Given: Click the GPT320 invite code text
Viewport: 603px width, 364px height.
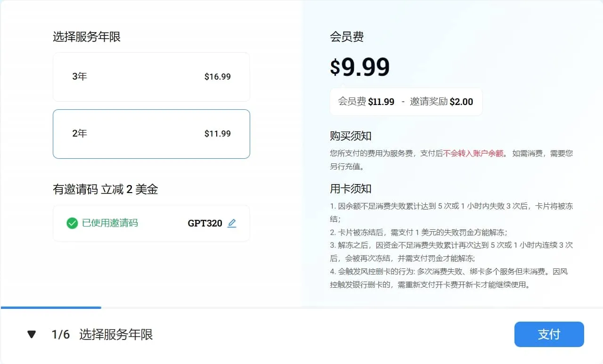Looking at the screenshot, I should point(205,223).
